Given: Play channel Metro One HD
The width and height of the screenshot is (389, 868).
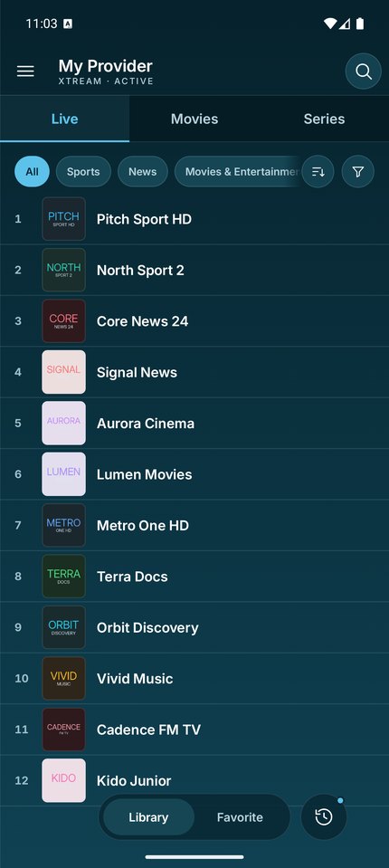Looking at the screenshot, I should (x=194, y=525).
